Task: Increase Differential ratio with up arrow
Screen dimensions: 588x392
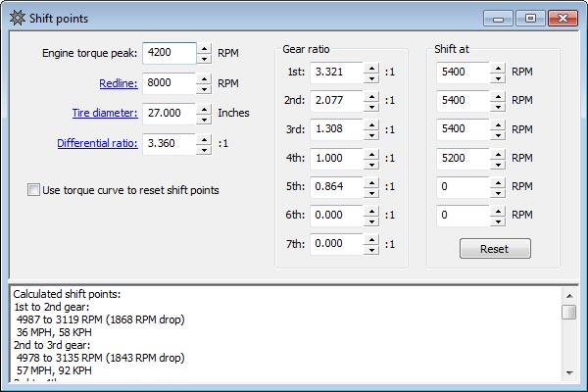Action: (x=204, y=139)
